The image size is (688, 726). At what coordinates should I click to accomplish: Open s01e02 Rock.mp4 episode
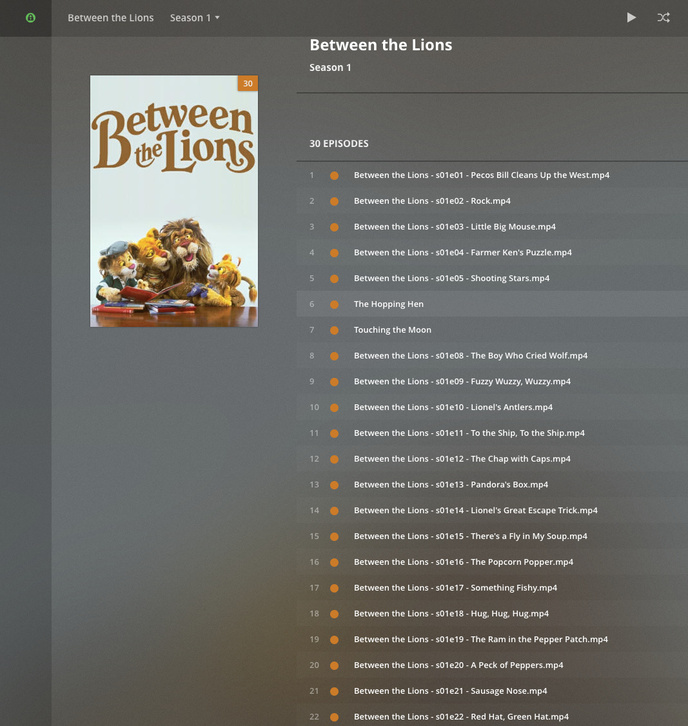[432, 201]
